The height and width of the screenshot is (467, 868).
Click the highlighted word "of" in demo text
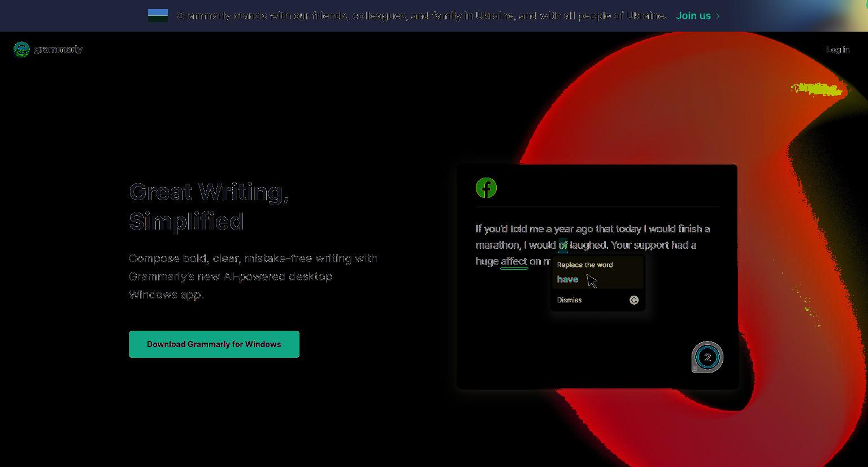point(563,245)
